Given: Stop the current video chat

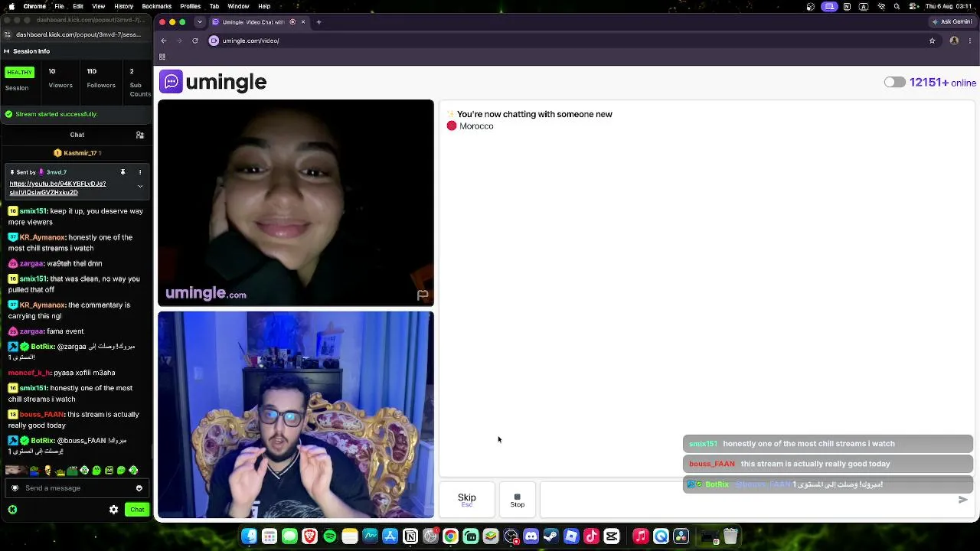Looking at the screenshot, I should click(x=518, y=500).
